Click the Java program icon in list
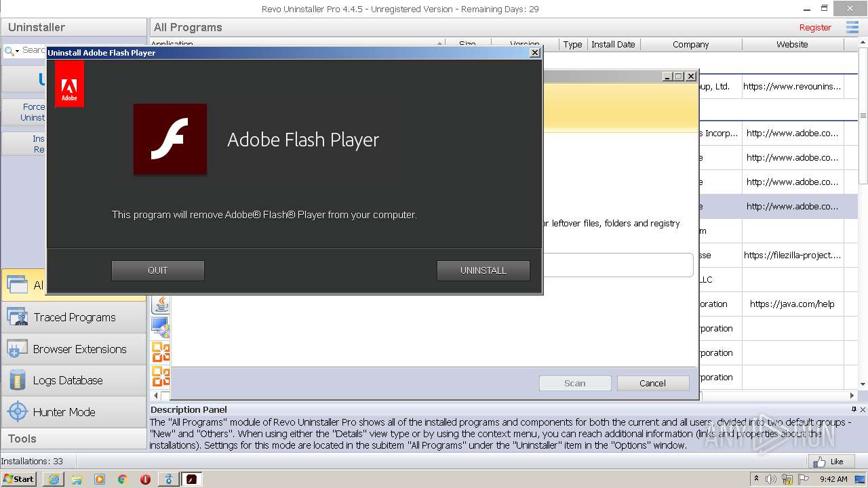 pyautogui.click(x=161, y=304)
